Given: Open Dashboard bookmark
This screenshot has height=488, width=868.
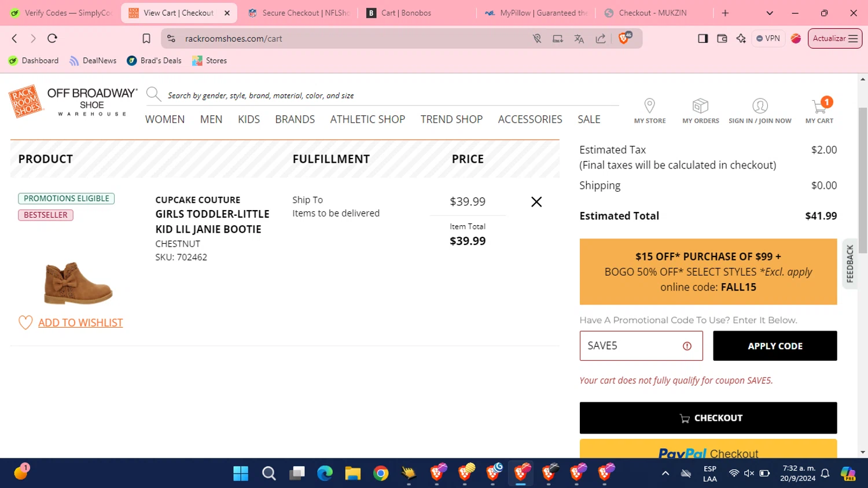Looking at the screenshot, I should 34,61.
